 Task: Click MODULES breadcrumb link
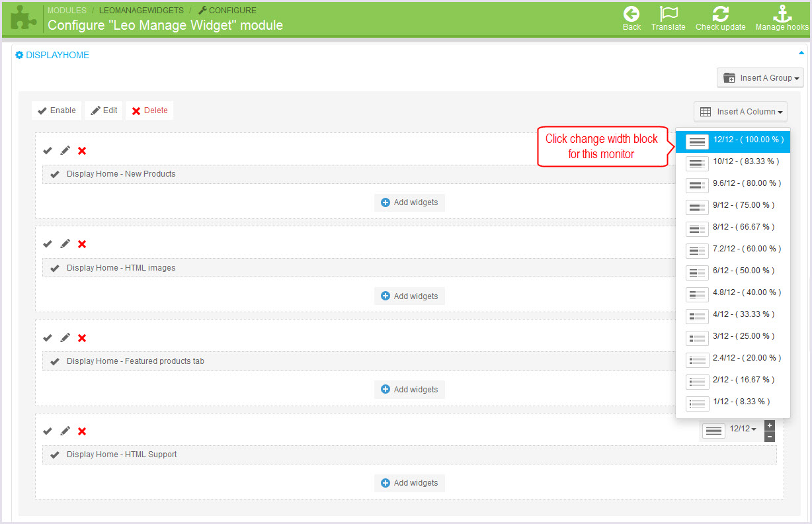(67, 11)
